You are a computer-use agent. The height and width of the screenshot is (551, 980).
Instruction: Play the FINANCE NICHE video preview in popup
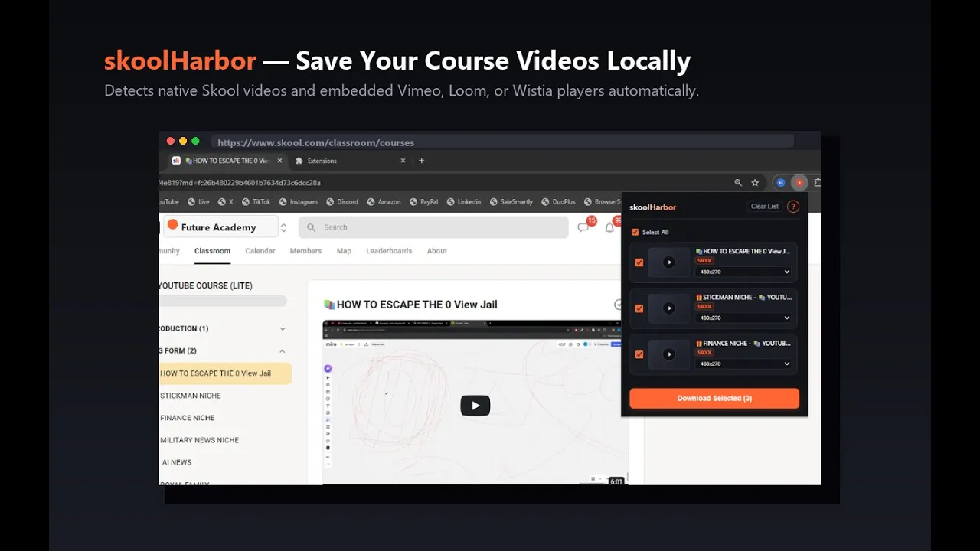pyautogui.click(x=669, y=354)
